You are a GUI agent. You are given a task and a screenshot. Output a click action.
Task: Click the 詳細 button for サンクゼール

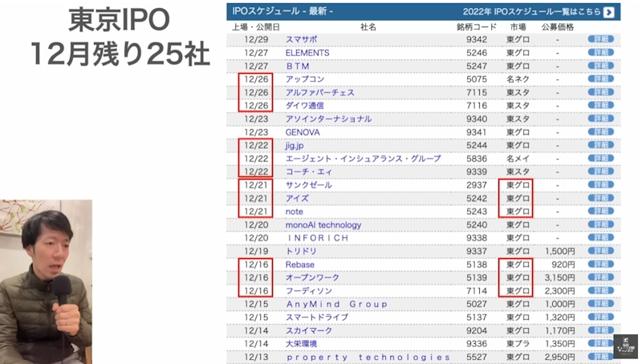600,184
